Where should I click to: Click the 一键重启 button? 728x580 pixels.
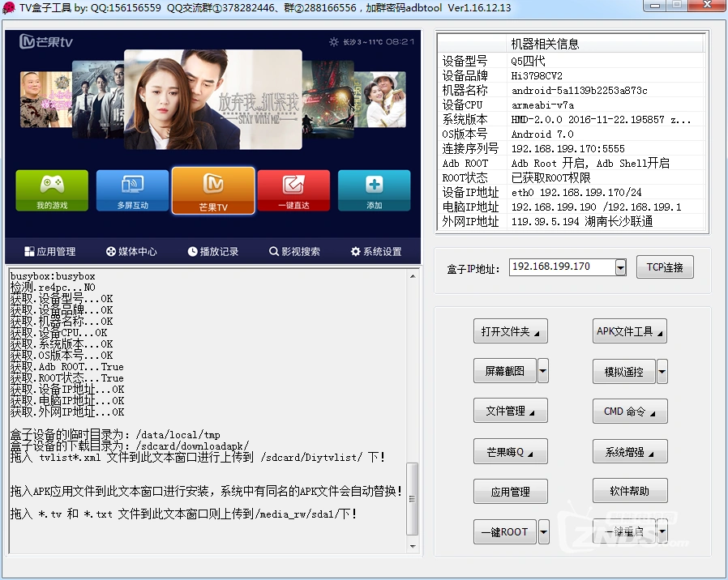tap(624, 531)
